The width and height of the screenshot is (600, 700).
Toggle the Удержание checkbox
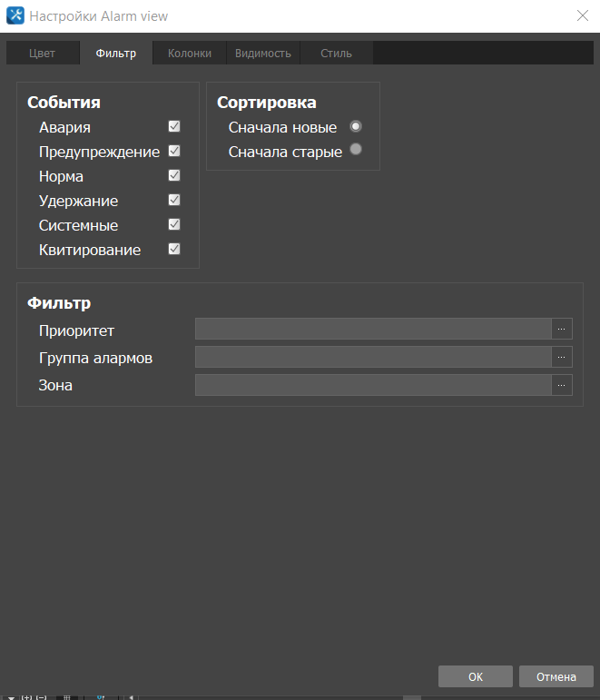tap(174, 201)
